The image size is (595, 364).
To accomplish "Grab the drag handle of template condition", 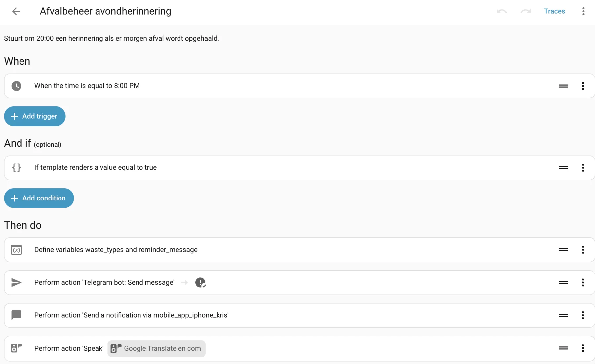I will tap(563, 168).
